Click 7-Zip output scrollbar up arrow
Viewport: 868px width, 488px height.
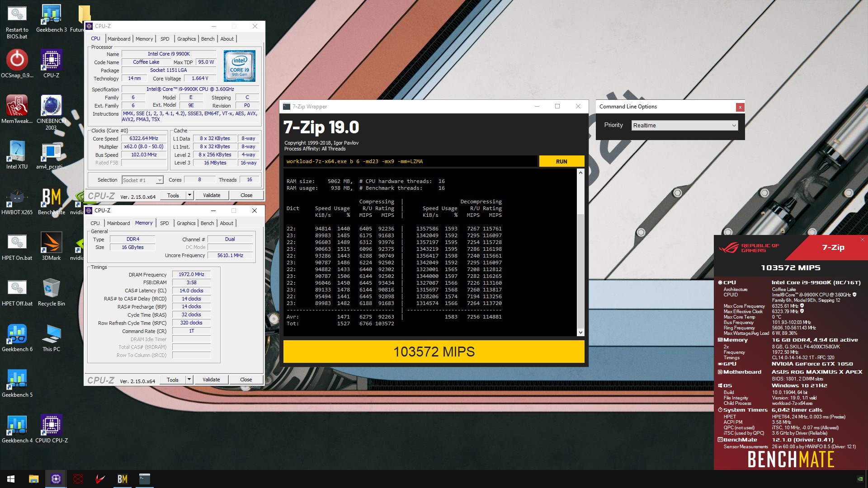(580, 173)
